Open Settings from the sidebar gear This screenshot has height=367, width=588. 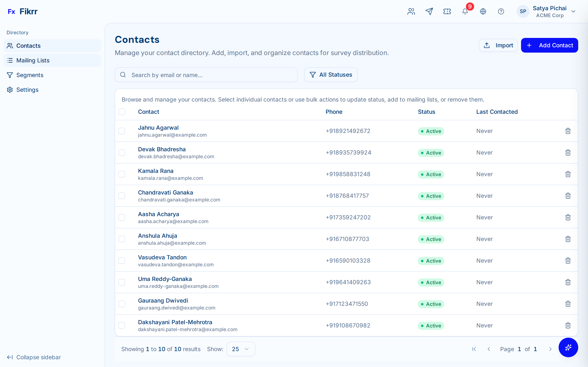coord(27,90)
